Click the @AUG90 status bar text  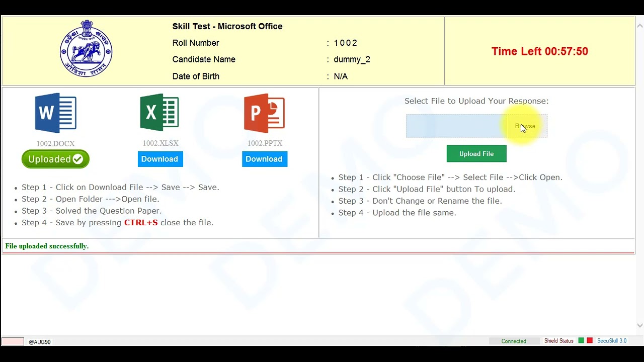[x=40, y=342]
